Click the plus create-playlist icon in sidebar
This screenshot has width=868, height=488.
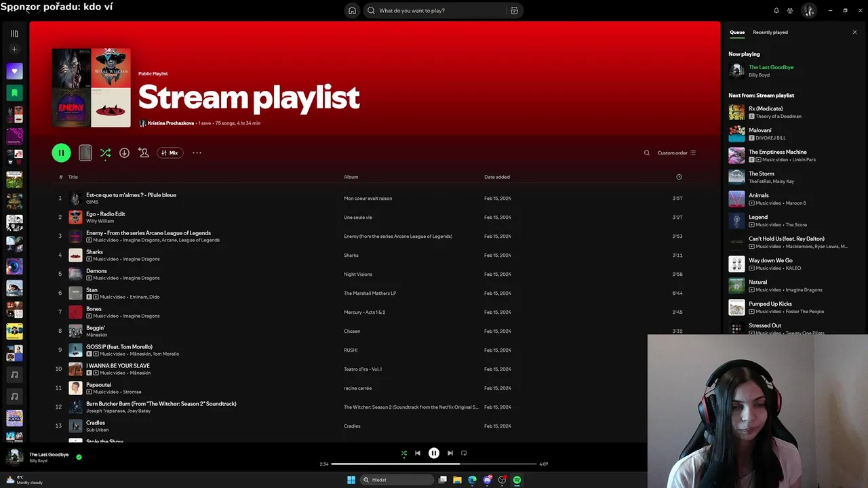(x=14, y=49)
